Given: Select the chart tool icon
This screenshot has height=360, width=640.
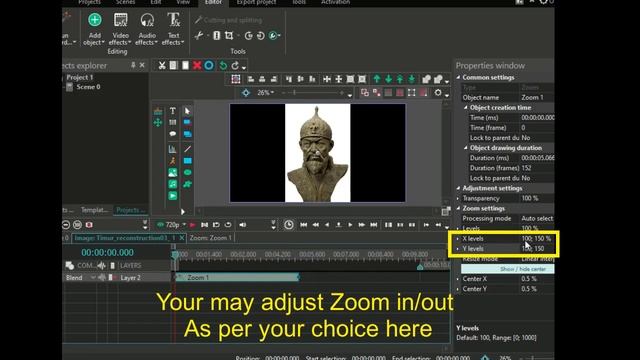Looking at the screenshot, I should click(x=173, y=149).
